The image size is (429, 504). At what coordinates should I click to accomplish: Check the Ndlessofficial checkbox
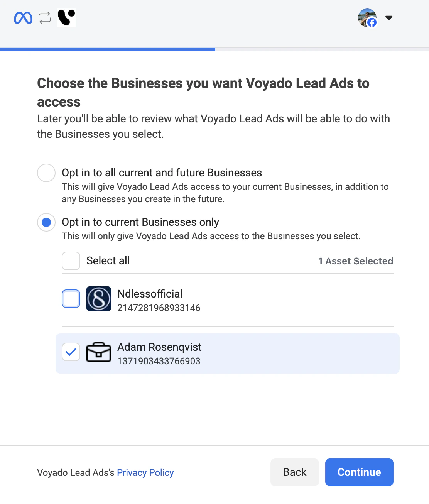tap(71, 299)
